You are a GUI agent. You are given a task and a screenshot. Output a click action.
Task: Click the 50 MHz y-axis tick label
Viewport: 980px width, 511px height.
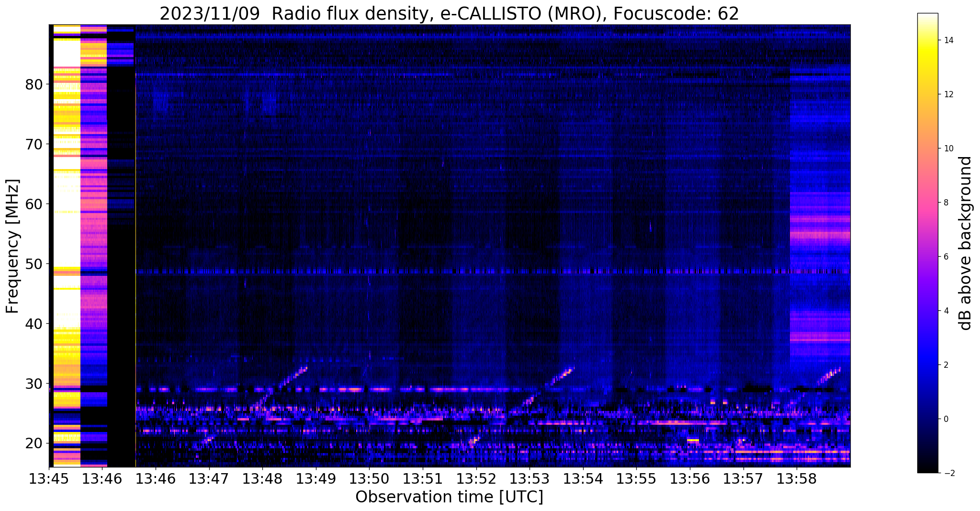click(34, 264)
